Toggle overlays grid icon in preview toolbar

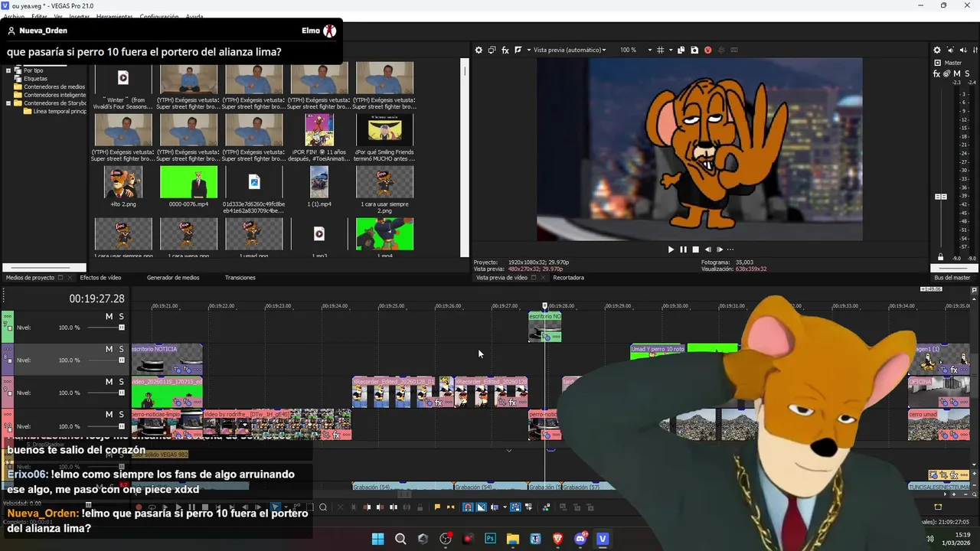tap(660, 50)
